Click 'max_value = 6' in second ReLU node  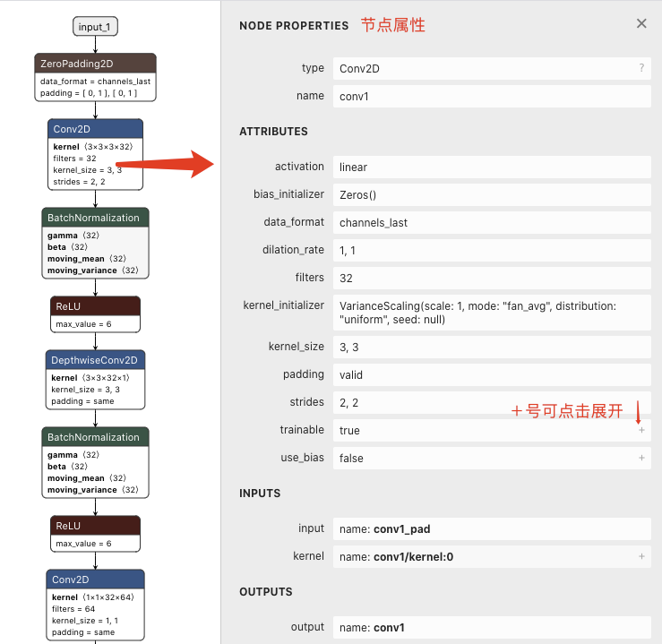point(83,544)
